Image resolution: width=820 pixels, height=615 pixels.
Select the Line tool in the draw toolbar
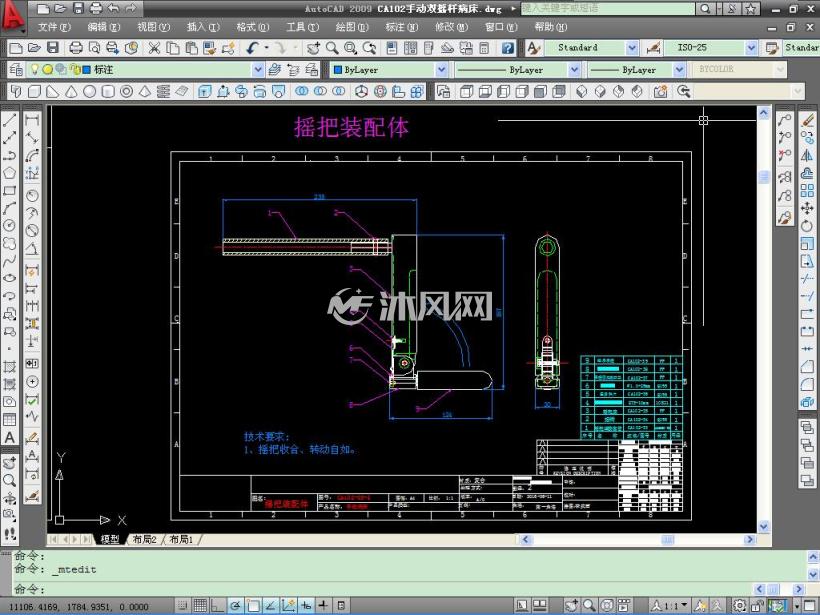(x=9, y=120)
